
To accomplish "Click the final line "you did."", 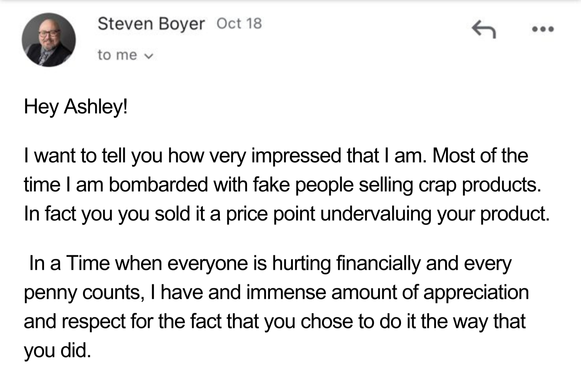I will coord(57,351).
